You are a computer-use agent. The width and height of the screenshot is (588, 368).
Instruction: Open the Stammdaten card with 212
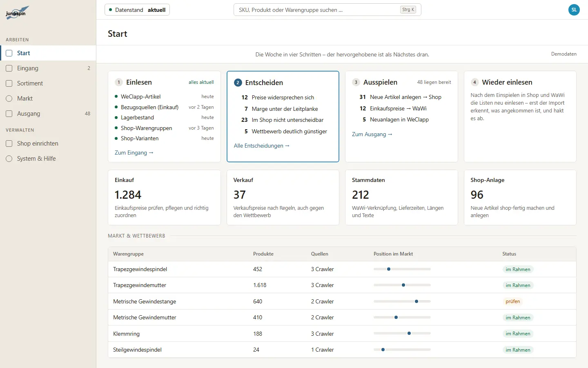click(x=401, y=197)
